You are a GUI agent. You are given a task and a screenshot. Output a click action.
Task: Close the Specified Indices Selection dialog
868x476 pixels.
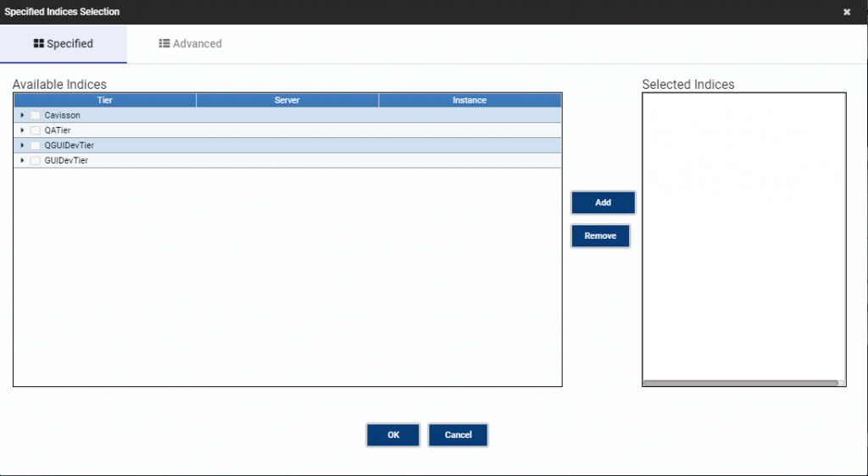846,12
